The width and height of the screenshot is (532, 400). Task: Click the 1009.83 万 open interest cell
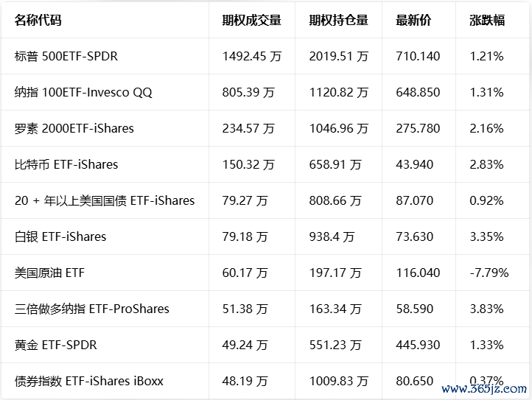coord(338,381)
